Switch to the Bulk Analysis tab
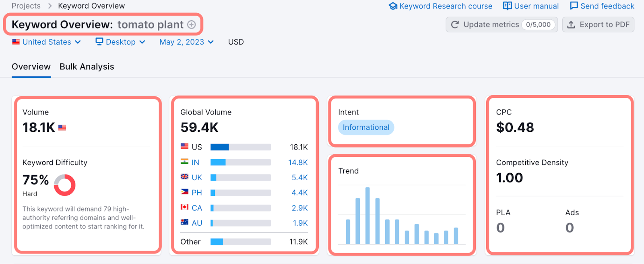 pos(87,67)
